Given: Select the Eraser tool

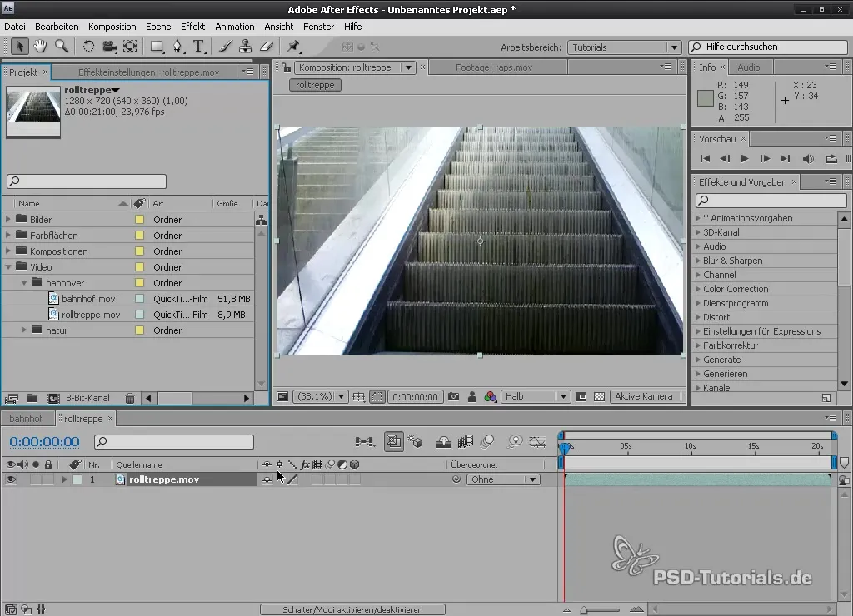Looking at the screenshot, I should (266, 47).
